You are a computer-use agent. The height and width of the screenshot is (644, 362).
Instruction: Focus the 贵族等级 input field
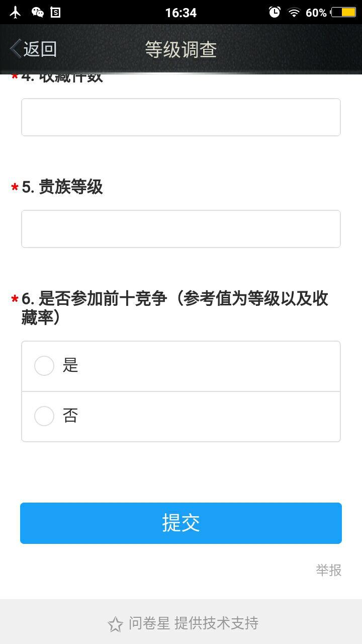[181, 229]
